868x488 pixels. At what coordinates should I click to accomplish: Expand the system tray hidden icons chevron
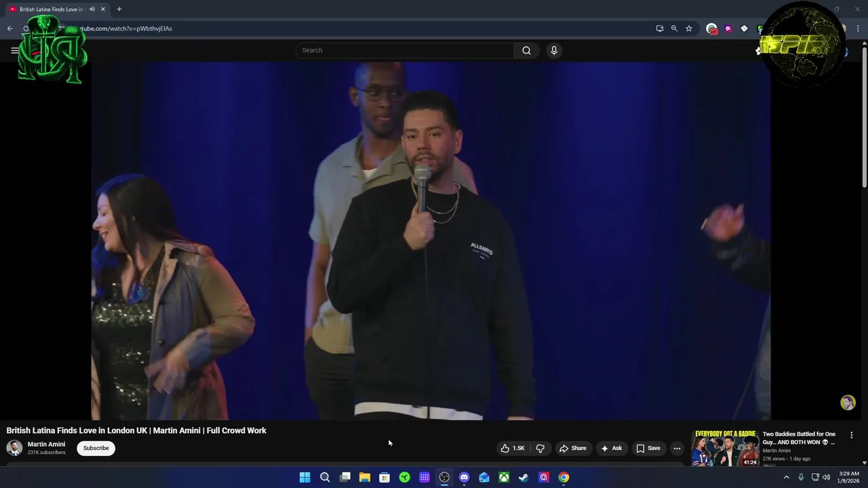[787, 477]
